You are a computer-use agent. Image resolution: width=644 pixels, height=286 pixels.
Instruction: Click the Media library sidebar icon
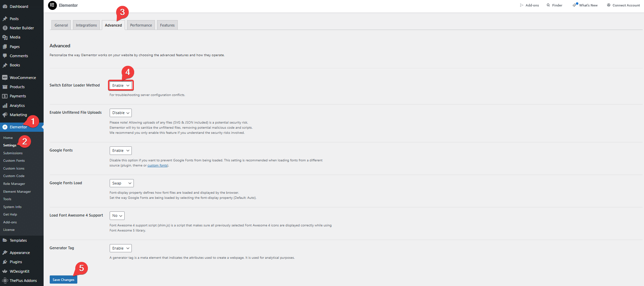(5, 37)
